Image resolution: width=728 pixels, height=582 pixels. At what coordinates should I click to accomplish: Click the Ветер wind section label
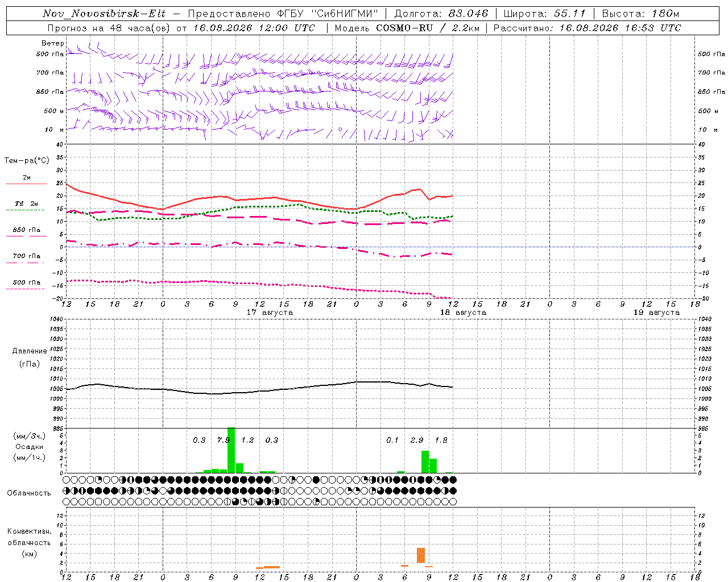53,43
